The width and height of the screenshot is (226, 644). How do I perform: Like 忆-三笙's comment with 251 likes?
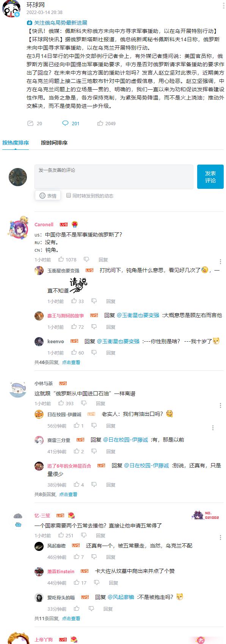(61, 535)
